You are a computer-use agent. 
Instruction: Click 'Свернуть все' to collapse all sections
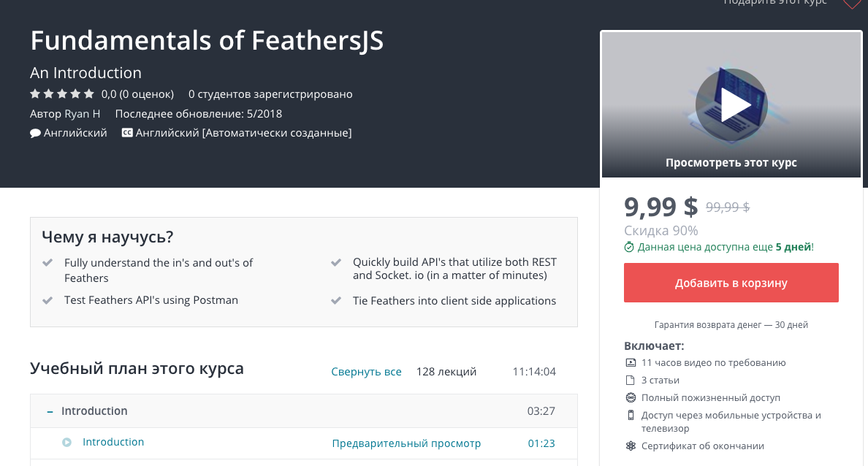pos(366,372)
